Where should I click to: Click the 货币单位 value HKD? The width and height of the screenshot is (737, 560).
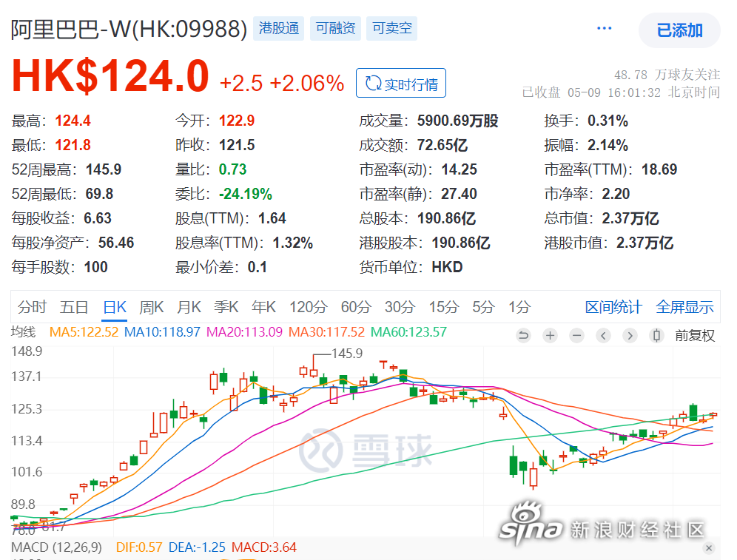pos(447,267)
